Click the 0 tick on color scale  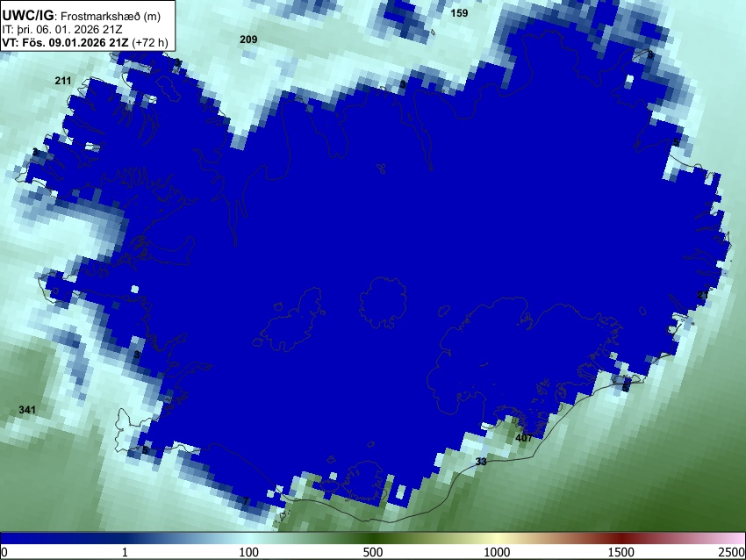4,552
